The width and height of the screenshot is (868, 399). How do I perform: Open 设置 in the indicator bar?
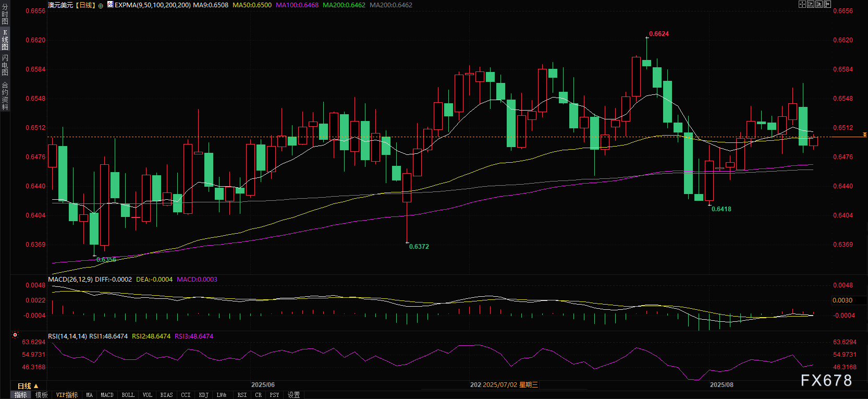[x=294, y=395]
